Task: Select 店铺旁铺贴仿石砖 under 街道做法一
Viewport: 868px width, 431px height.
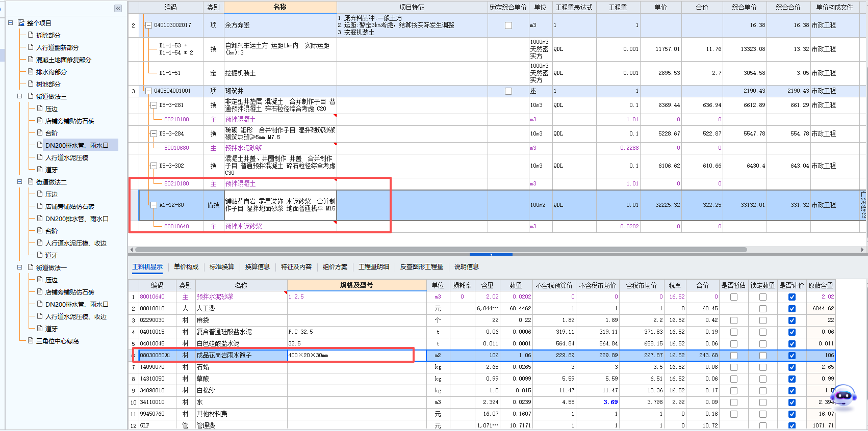Action: pos(69,292)
